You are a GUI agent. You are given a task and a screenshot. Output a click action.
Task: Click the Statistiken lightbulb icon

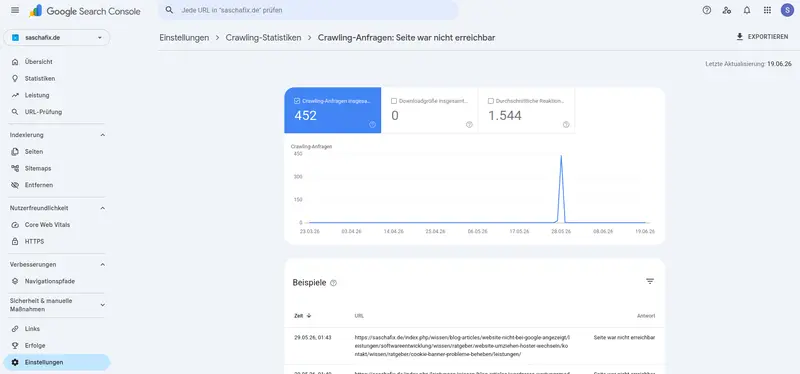pos(15,79)
